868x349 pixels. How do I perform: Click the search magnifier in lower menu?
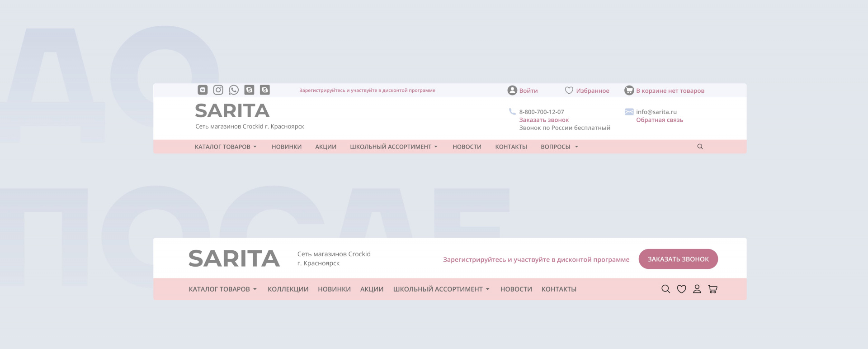coord(666,289)
